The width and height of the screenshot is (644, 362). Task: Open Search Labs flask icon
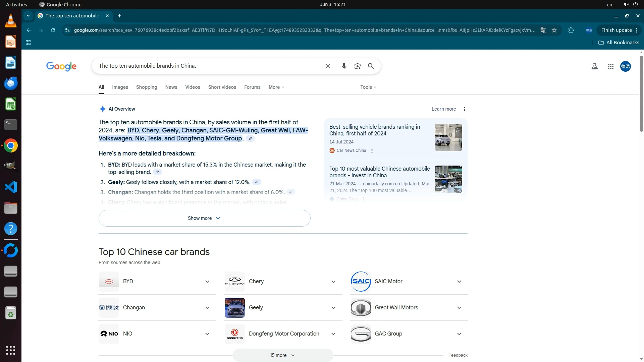pos(594,66)
